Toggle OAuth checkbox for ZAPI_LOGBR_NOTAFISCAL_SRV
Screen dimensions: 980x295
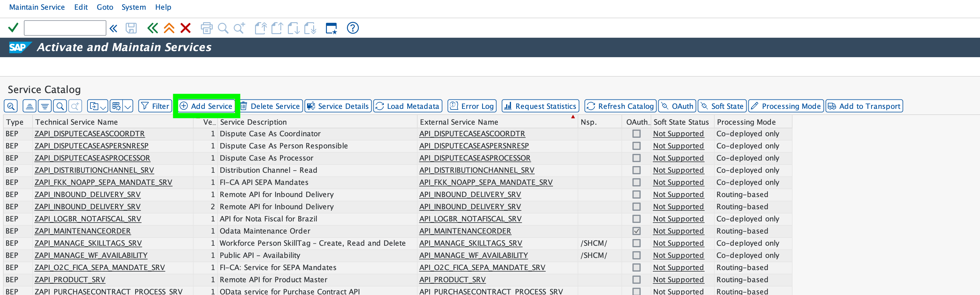pyautogui.click(x=636, y=219)
